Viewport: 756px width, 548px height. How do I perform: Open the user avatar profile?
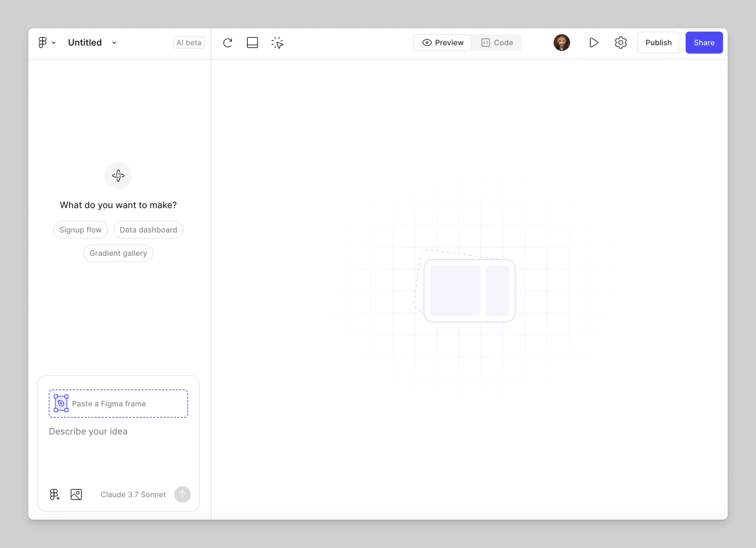(x=562, y=43)
